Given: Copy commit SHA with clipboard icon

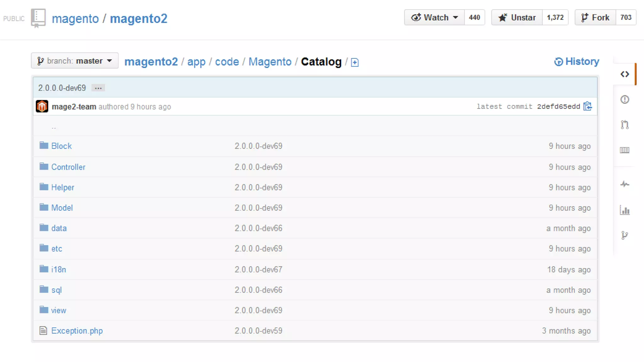Looking at the screenshot, I should [587, 107].
